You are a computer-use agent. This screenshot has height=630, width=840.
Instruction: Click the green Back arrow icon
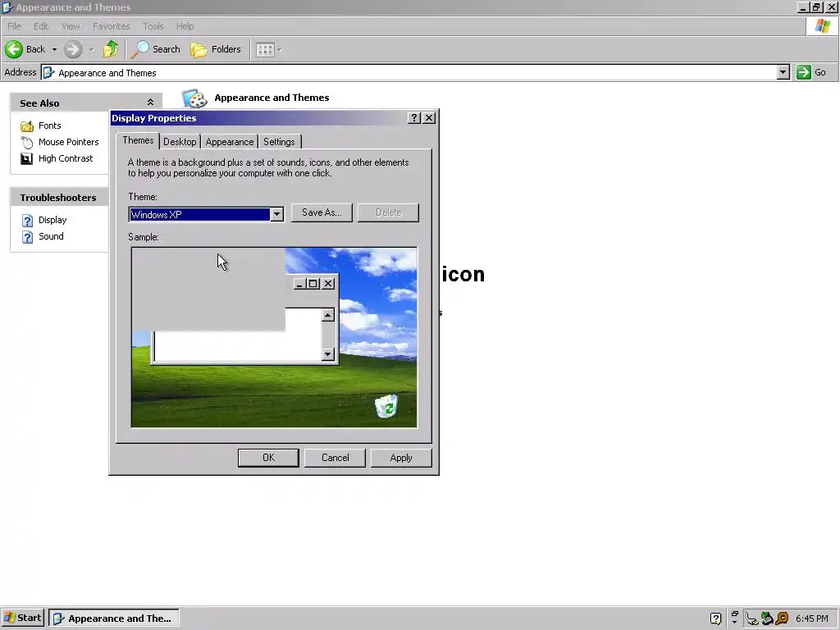click(x=14, y=49)
